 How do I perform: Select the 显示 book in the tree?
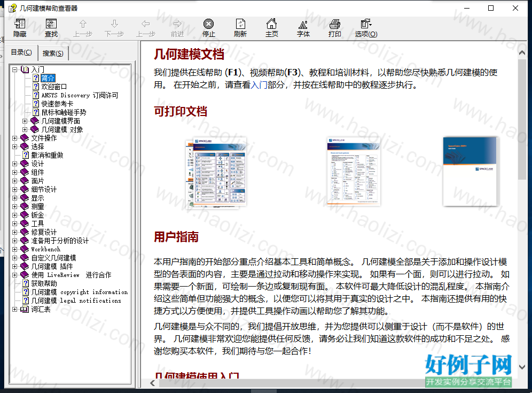(x=37, y=198)
